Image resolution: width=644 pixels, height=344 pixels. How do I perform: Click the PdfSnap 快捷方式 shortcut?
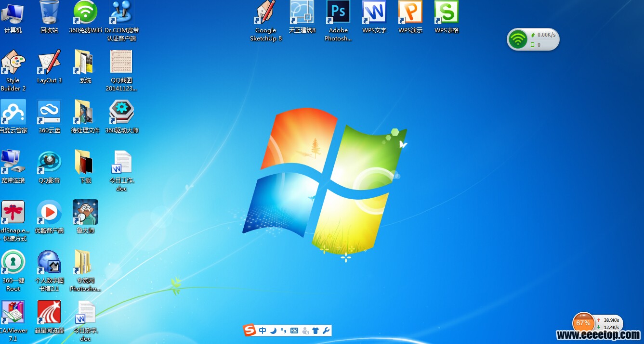click(13, 221)
